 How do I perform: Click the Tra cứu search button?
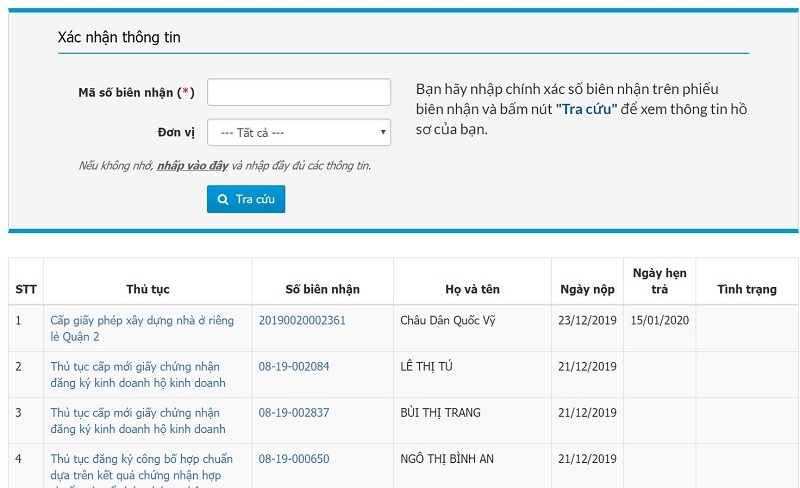(x=246, y=199)
